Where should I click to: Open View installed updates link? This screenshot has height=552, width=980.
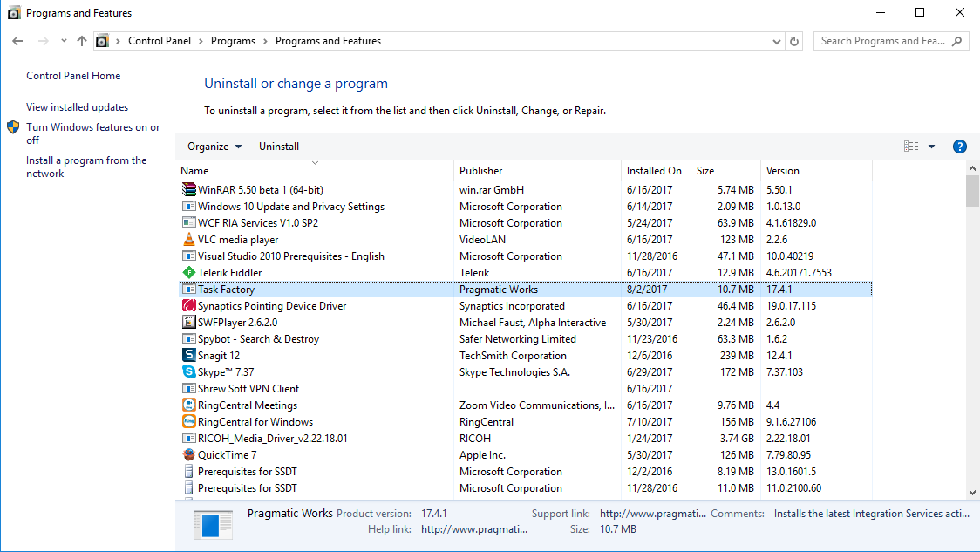[77, 107]
